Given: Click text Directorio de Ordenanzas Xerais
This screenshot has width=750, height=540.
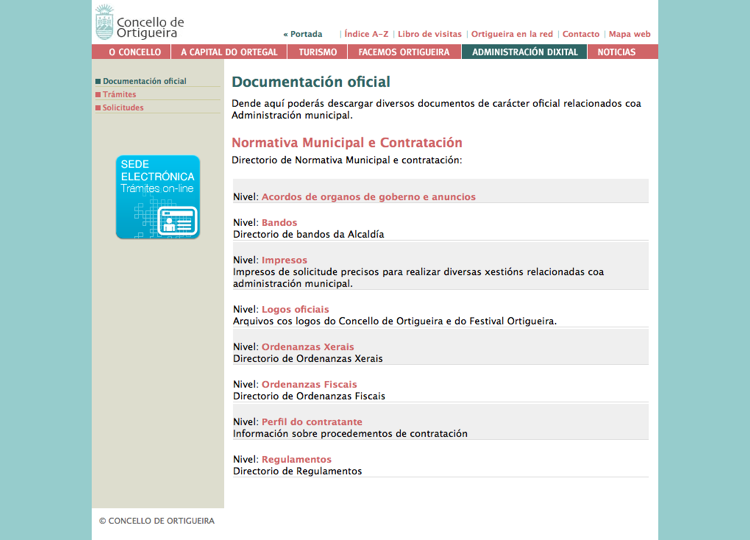Looking at the screenshot, I should (308, 359).
